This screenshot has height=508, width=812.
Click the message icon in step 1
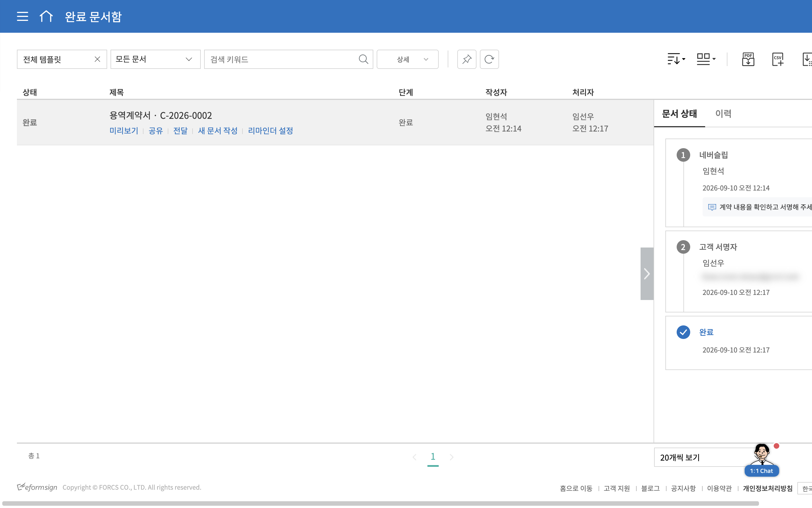point(712,207)
